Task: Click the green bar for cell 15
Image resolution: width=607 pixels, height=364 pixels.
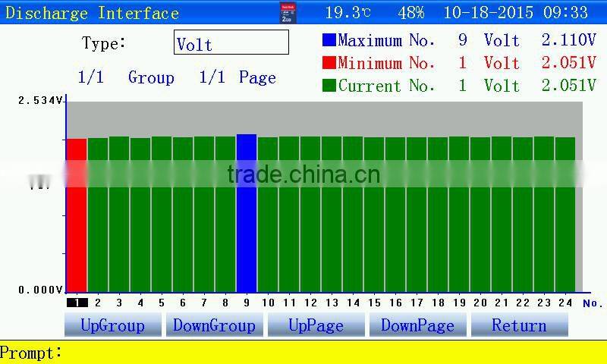Action: [x=374, y=215]
